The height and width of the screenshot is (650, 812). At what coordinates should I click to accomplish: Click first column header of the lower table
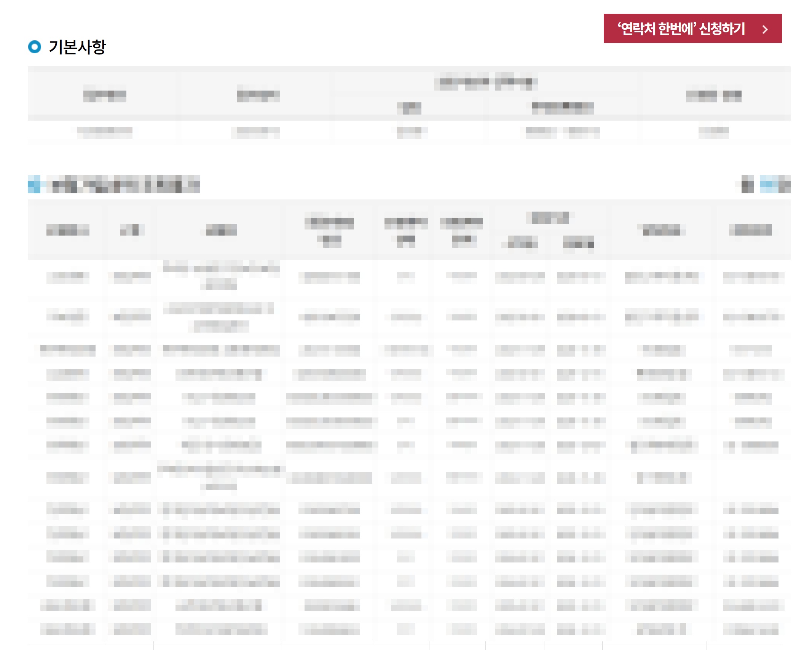[x=68, y=230]
